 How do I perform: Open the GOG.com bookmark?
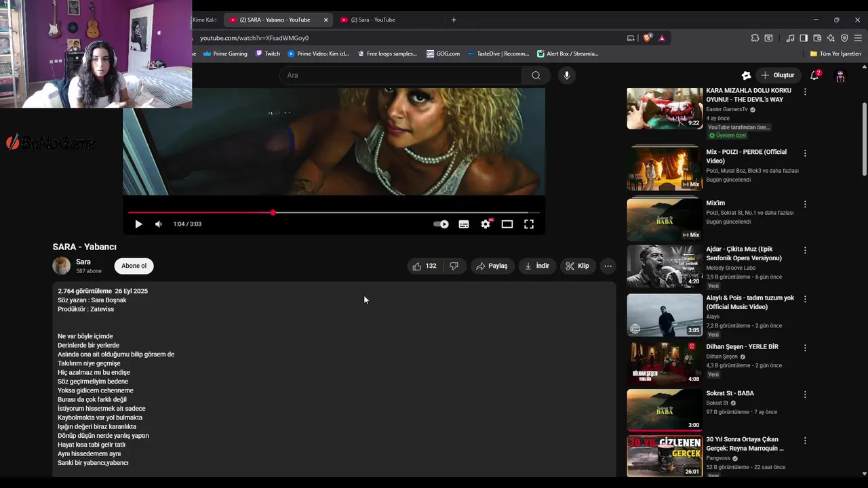point(443,54)
